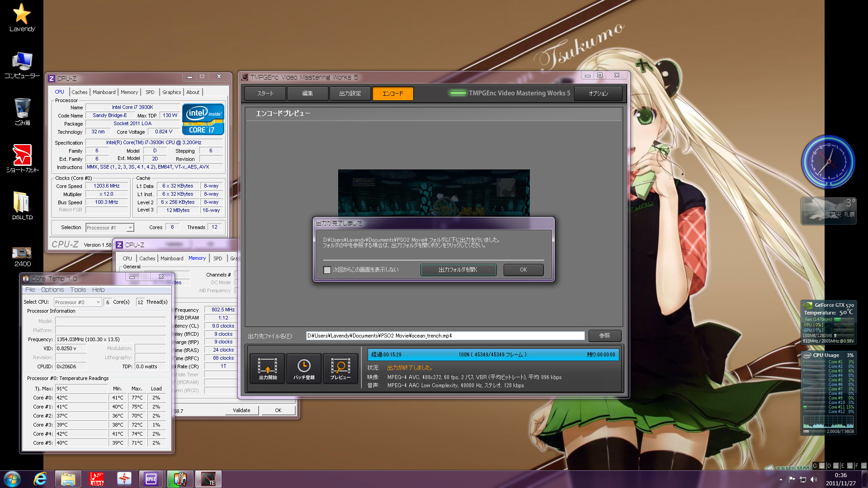Check 次回からこの画面を表示しない checkbox
The width and height of the screenshot is (868, 488).
click(x=327, y=270)
